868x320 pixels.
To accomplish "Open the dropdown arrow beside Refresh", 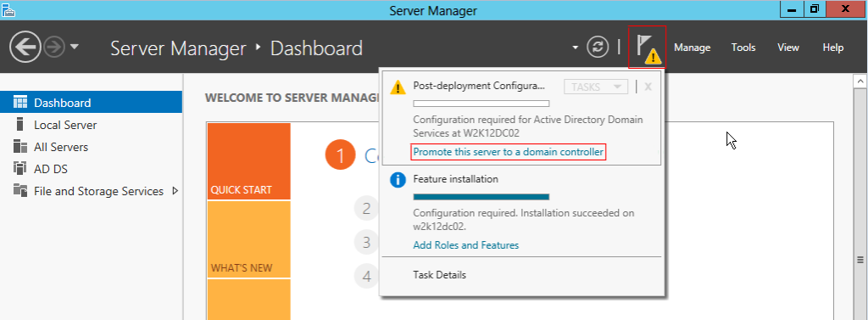I will pyautogui.click(x=576, y=48).
